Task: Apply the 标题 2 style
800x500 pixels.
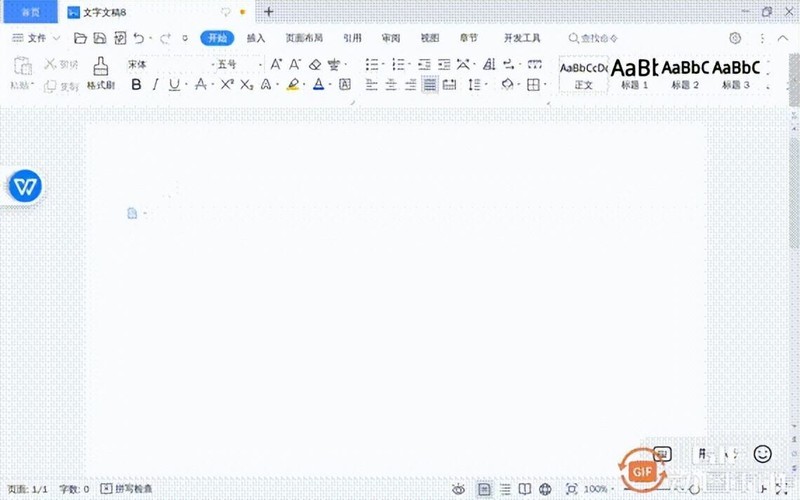Action: point(685,74)
